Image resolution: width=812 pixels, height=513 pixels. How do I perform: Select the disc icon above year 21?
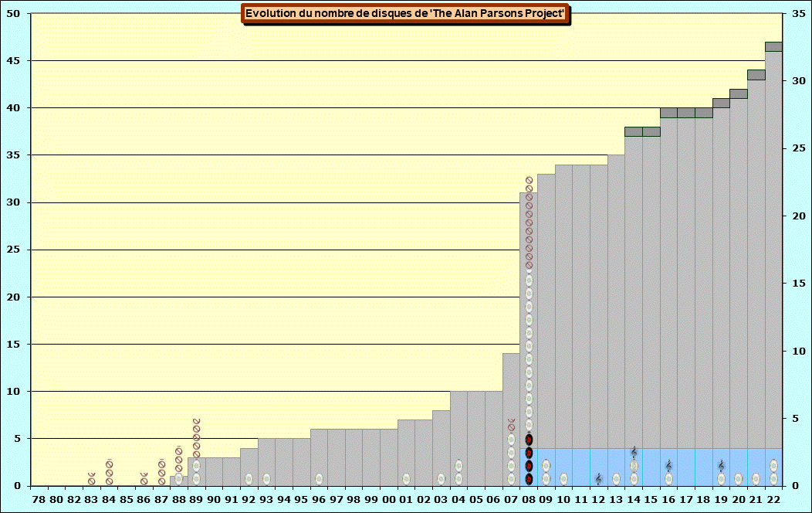tap(756, 479)
